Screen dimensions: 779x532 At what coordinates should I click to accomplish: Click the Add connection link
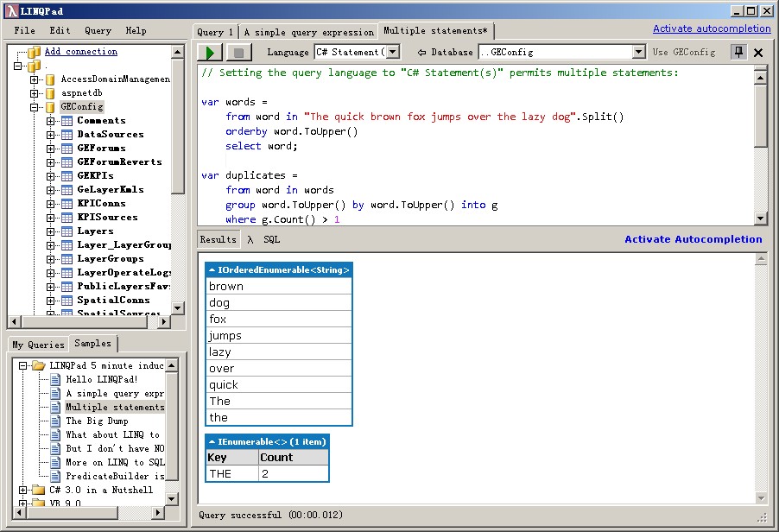click(80, 52)
